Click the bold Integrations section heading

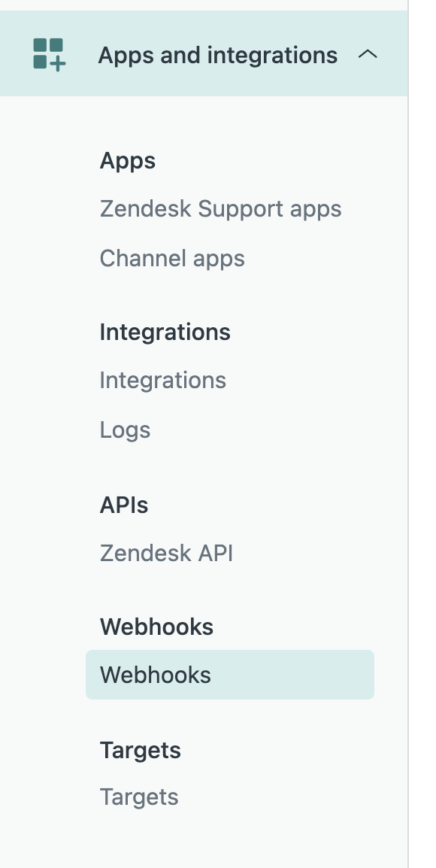pyautogui.click(x=165, y=332)
